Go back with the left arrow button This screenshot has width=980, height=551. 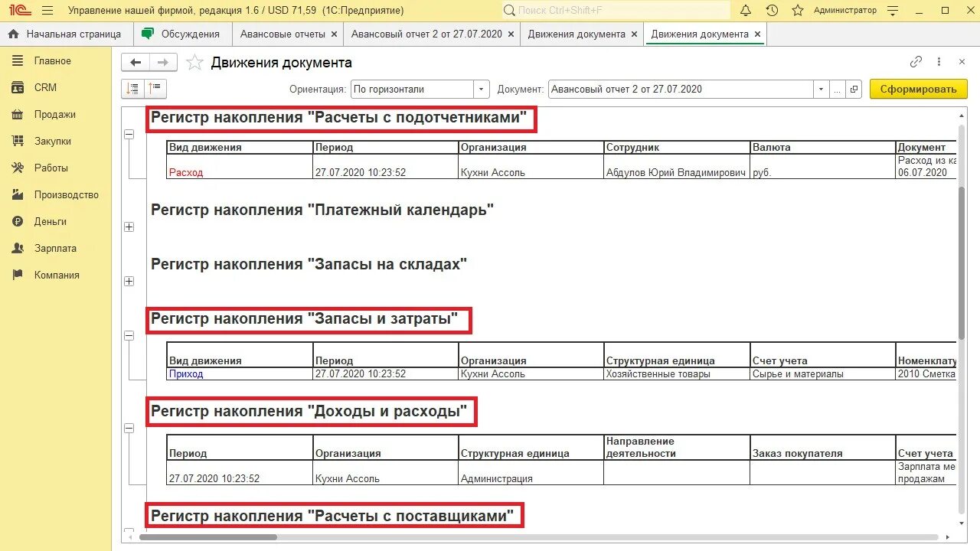pyautogui.click(x=136, y=63)
